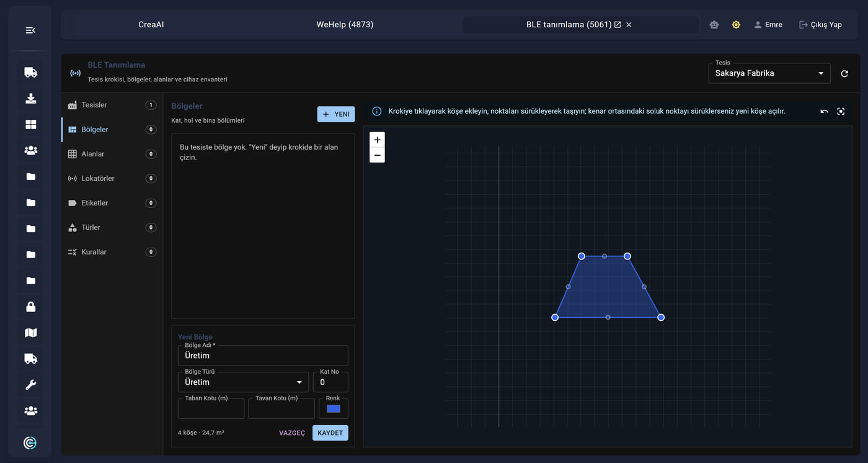Select the polygon's bottom-left corner vertex
868x463 pixels.
pos(555,317)
